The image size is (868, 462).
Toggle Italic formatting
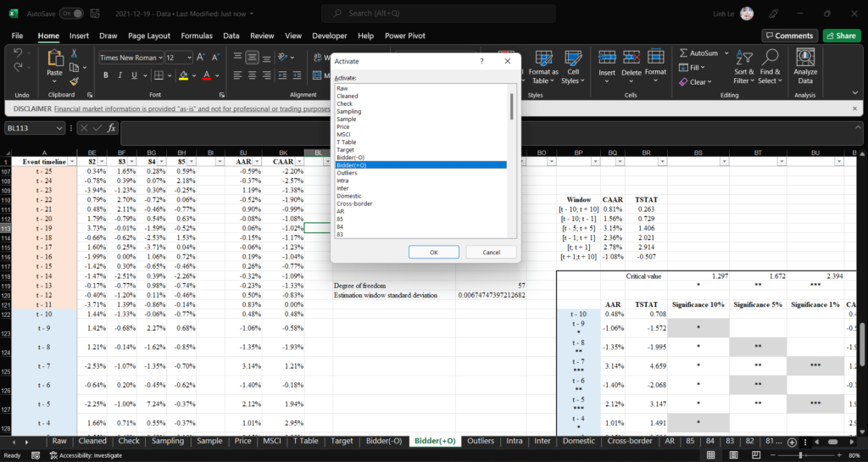point(120,75)
